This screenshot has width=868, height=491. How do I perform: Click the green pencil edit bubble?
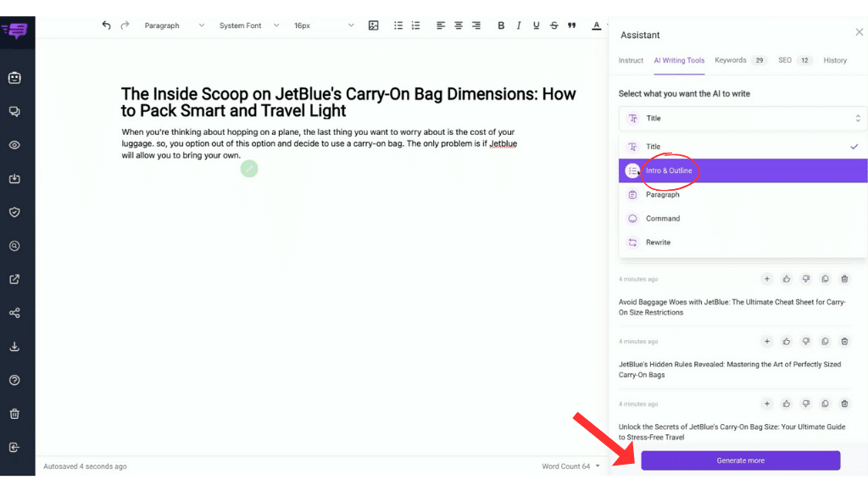pos(249,169)
